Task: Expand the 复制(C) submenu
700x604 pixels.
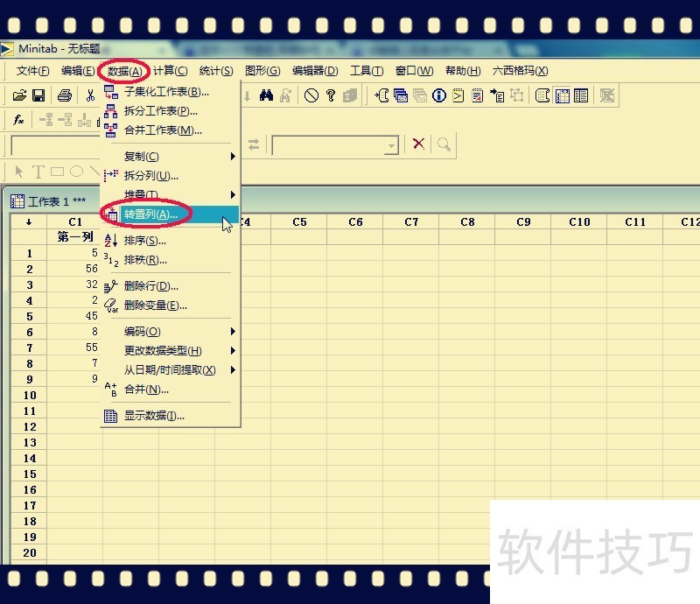Action: pos(233,157)
